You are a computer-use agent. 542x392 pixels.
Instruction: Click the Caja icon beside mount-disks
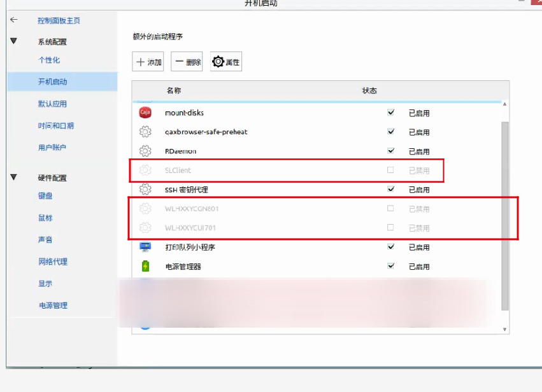tap(145, 113)
